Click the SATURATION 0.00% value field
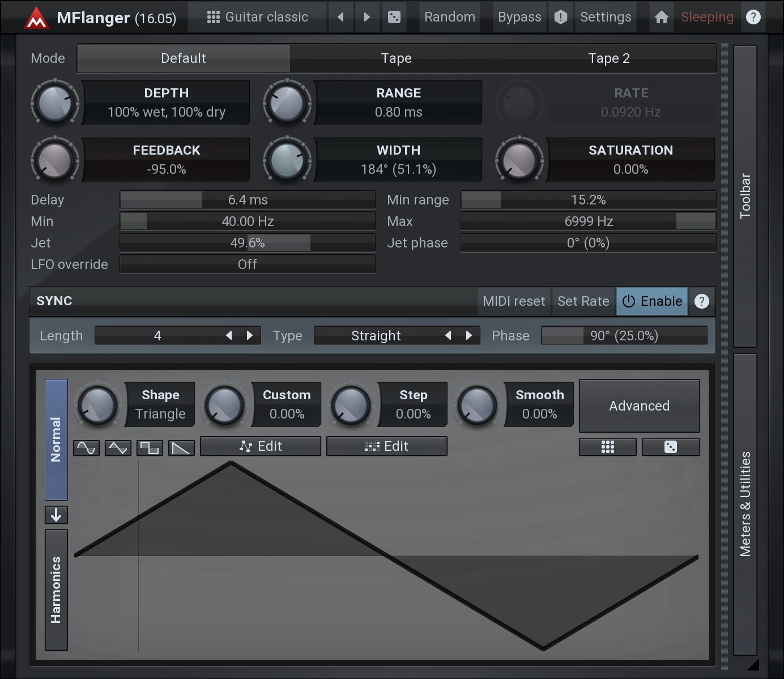The width and height of the screenshot is (784, 679). [x=630, y=160]
